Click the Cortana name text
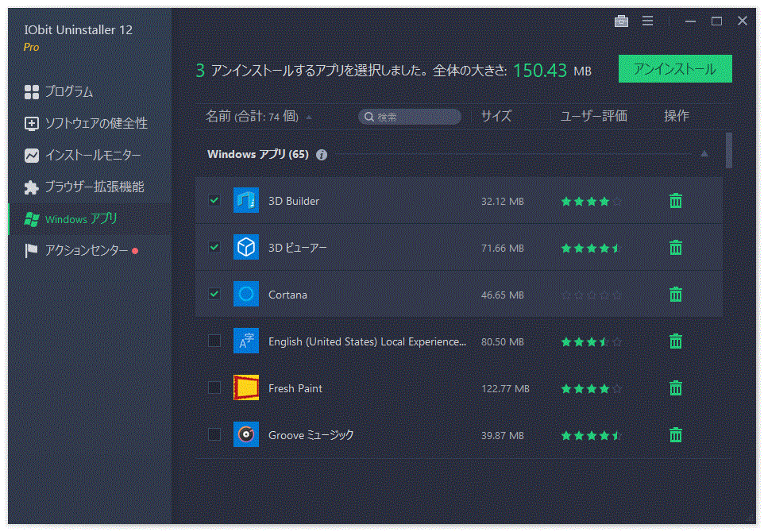This screenshot has width=764, height=532. [287, 295]
